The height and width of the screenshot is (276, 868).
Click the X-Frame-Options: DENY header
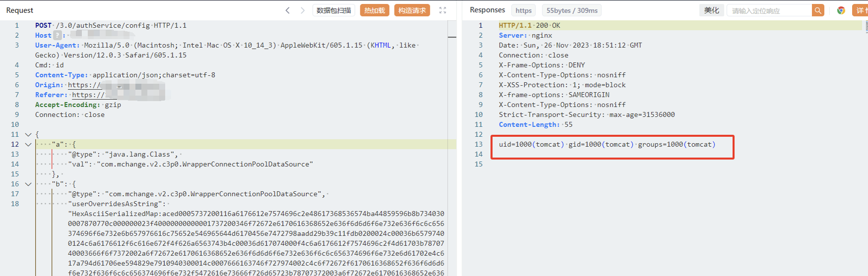click(542, 65)
